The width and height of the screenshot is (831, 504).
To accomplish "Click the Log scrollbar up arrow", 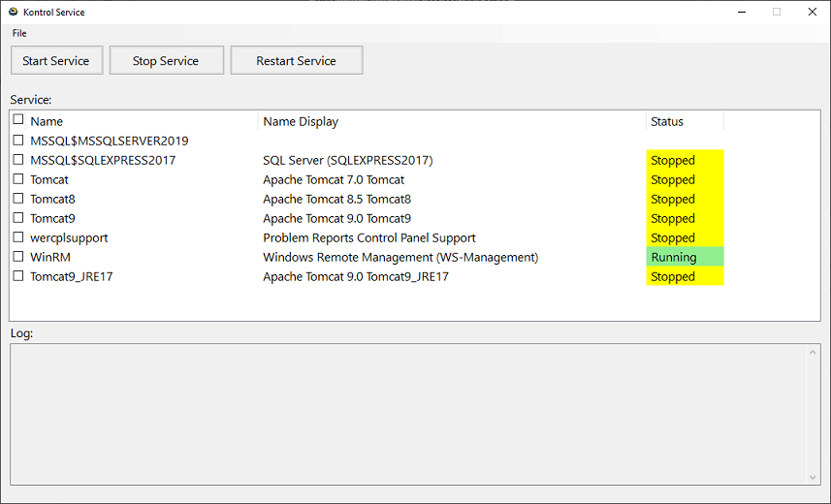I will [813, 352].
